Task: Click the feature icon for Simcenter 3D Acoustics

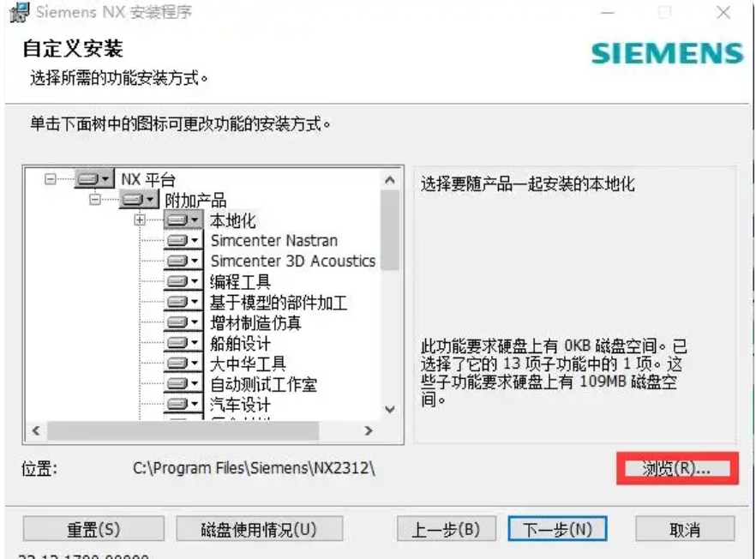Action: (182, 261)
